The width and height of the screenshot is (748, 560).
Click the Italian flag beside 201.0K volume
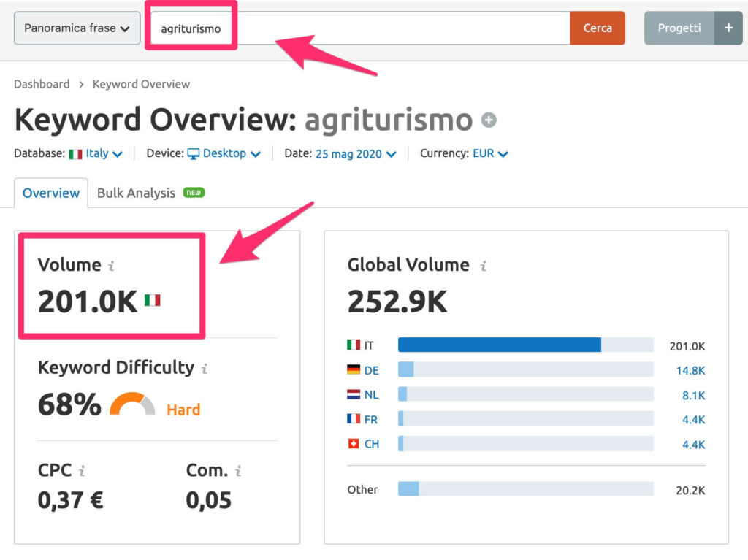pos(153,300)
